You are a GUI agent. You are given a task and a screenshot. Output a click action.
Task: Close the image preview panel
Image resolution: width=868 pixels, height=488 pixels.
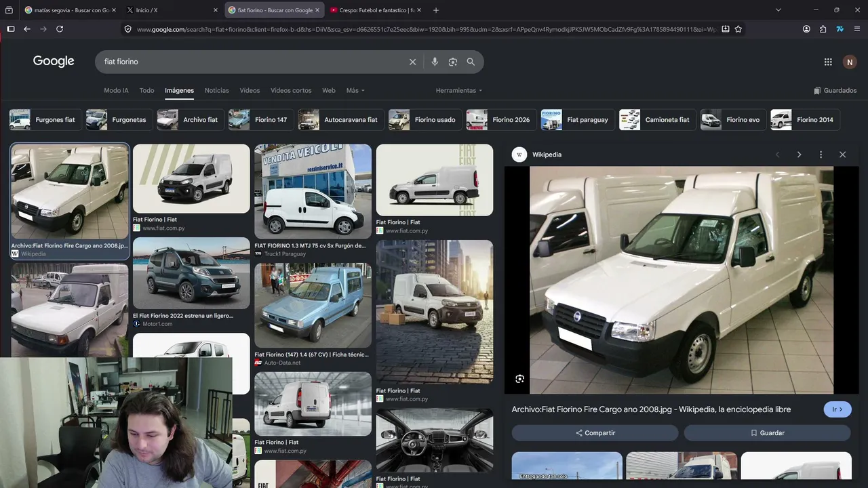[843, 155]
